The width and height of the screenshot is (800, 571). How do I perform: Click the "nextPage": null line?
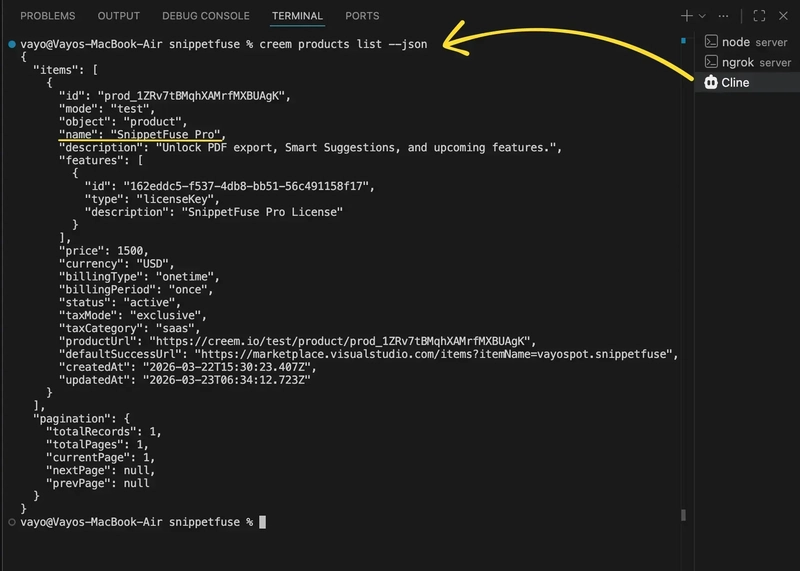(x=101, y=470)
